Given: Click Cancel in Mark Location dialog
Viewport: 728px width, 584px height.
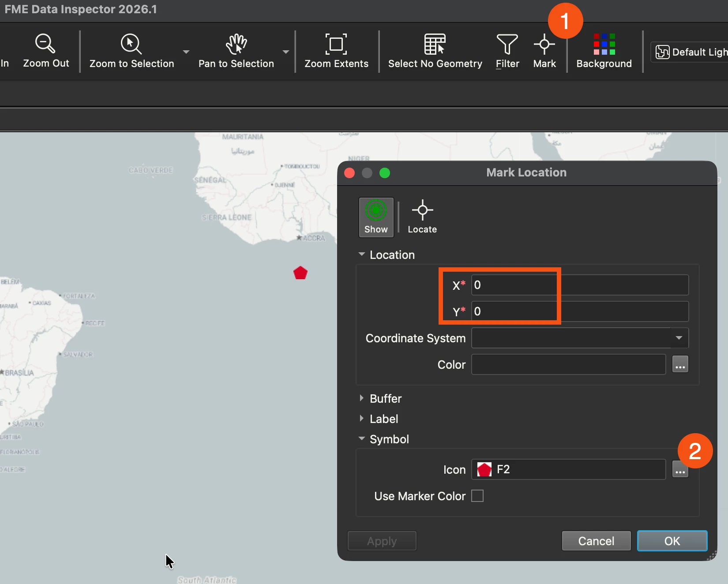Looking at the screenshot, I should (596, 541).
